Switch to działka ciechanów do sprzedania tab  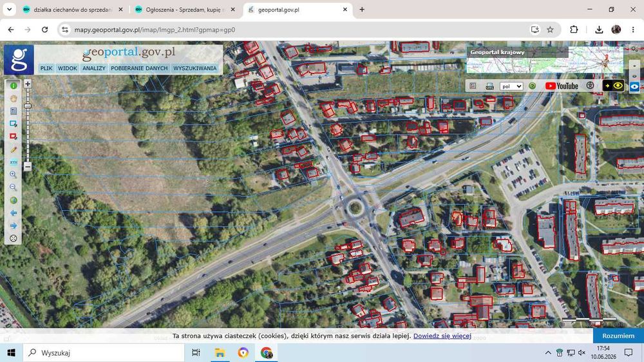tap(73, 10)
